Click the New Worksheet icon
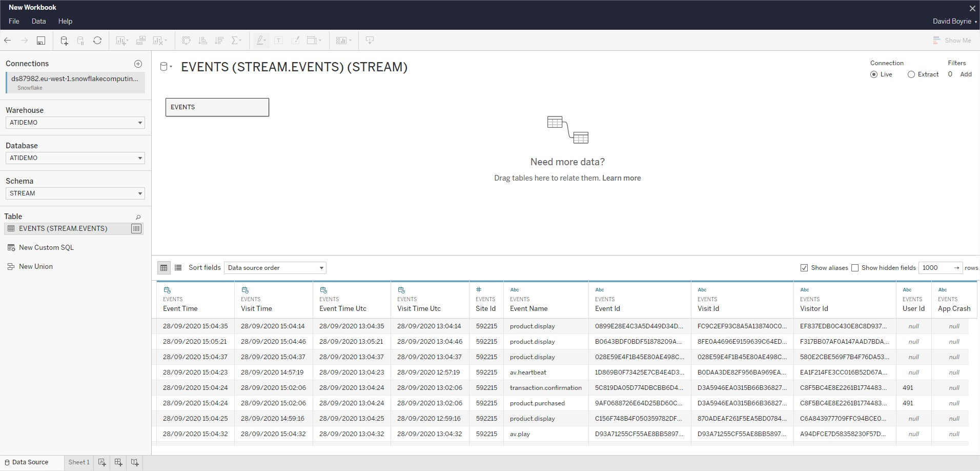This screenshot has width=980, height=471. pos(102,462)
